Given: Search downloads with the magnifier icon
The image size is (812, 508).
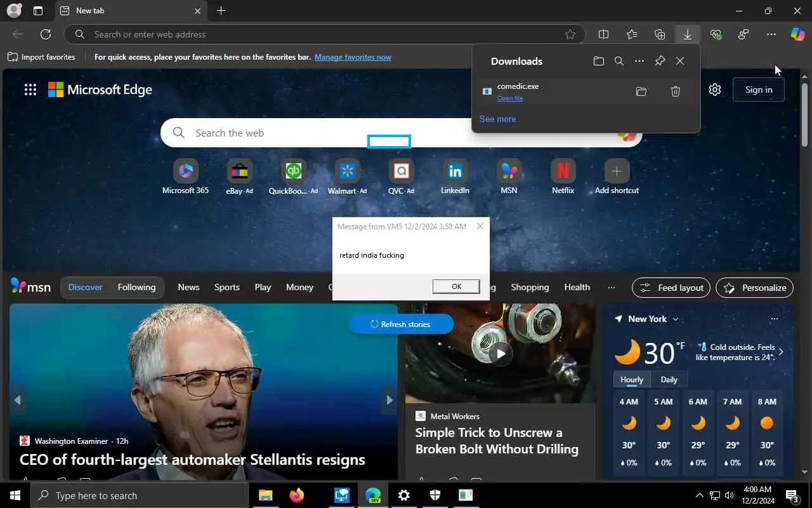Looking at the screenshot, I should click(x=619, y=61).
